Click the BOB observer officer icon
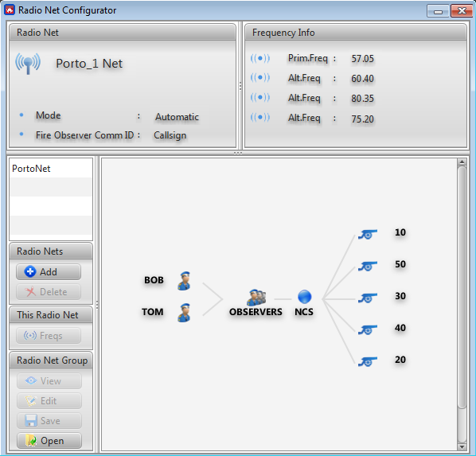 (184, 280)
